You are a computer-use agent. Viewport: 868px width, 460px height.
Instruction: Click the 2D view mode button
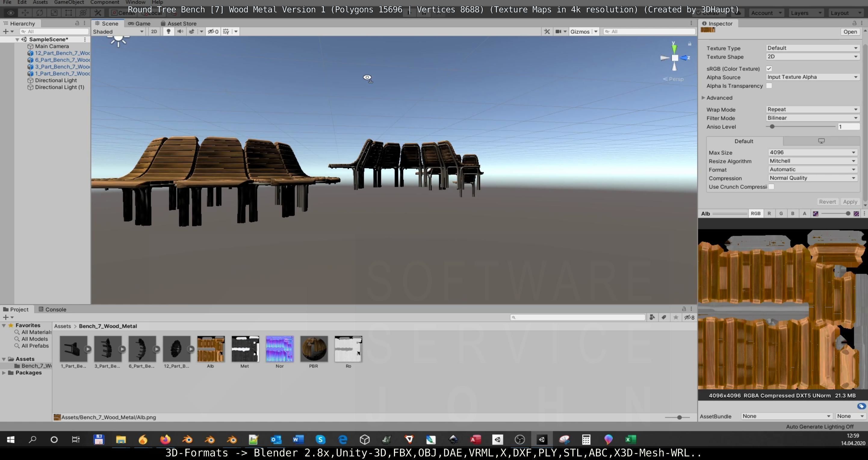click(154, 31)
